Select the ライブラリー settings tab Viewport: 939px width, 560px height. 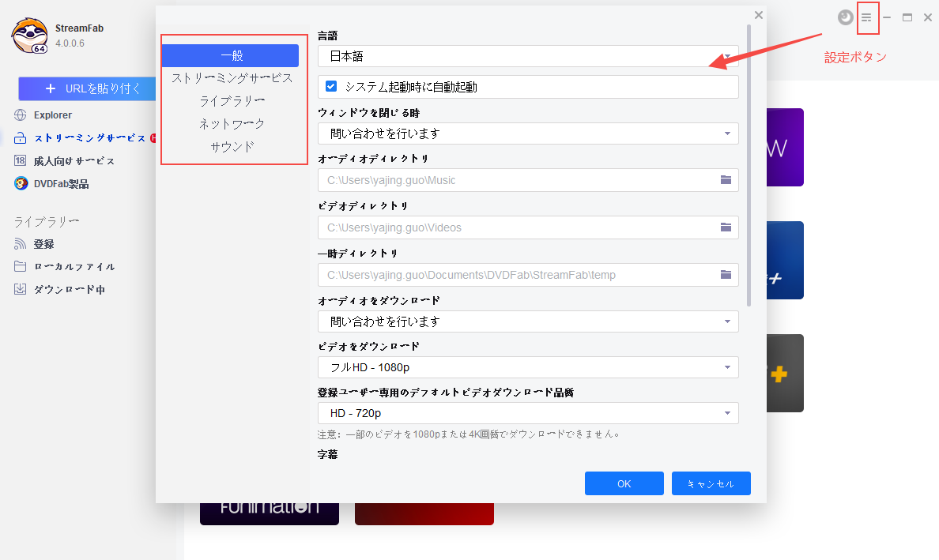point(232,101)
